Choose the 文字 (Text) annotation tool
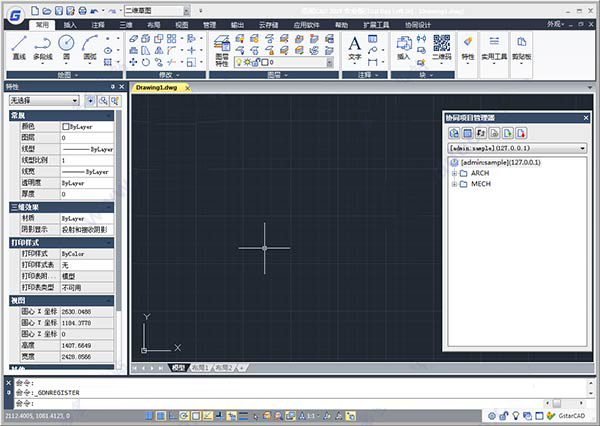The image size is (600, 426). point(356,46)
